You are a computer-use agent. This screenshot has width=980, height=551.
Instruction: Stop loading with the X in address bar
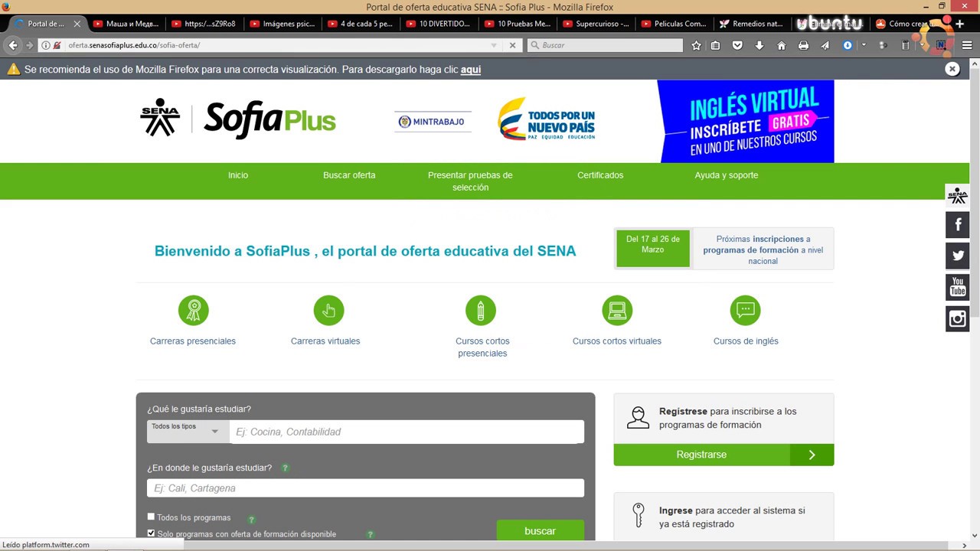[513, 45]
